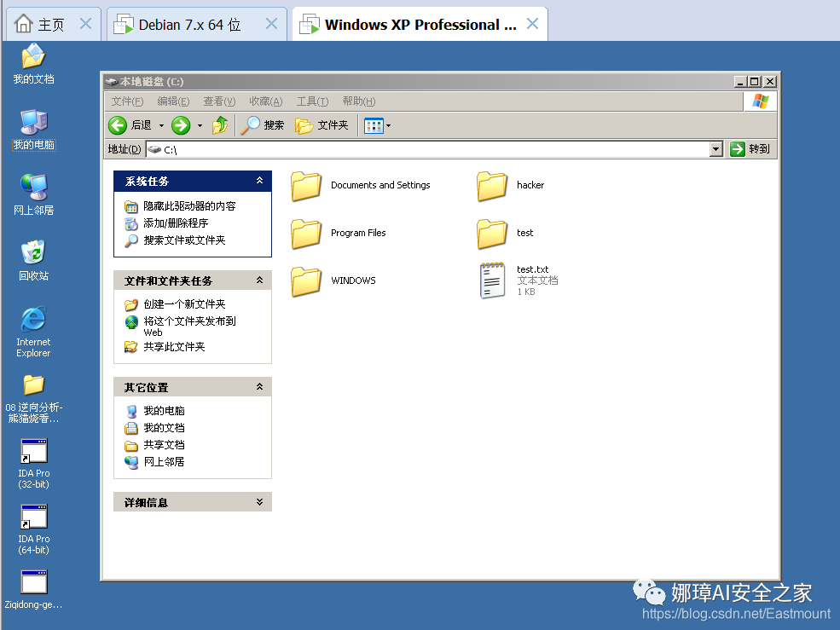Open the Views toolbar button
The height and width of the screenshot is (630, 840).
click(374, 126)
